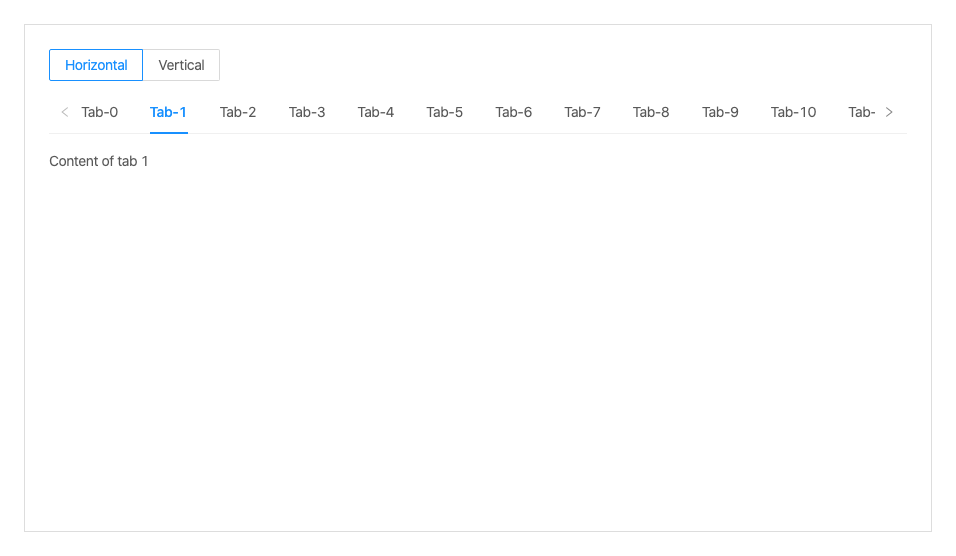Click the right scroll chevron after the tabs

(889, 112)
